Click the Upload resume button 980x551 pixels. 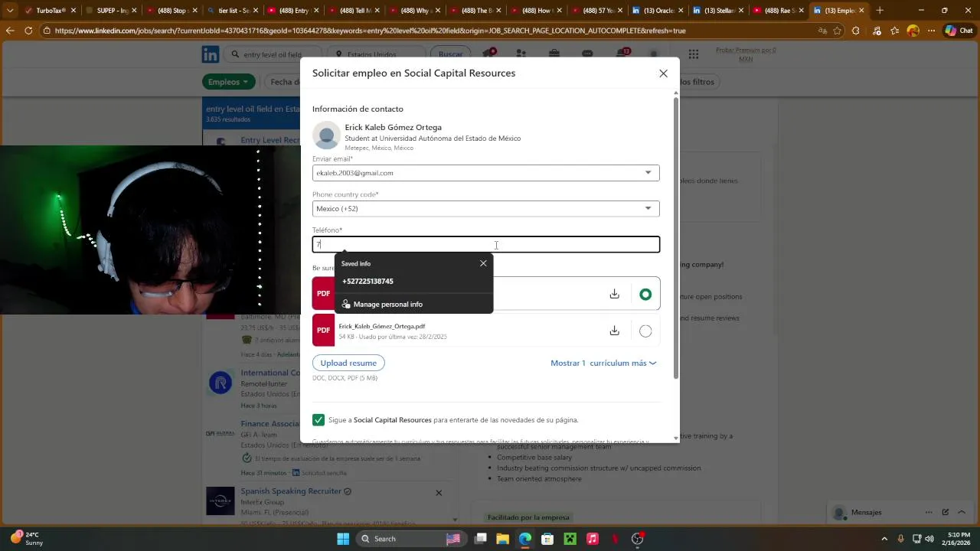pos(348,363)
